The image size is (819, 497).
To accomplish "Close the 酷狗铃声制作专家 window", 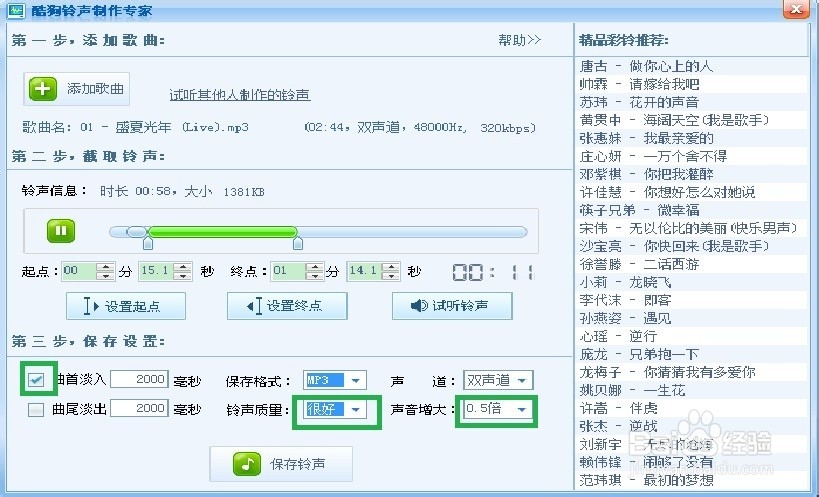I will pos(797,9).
